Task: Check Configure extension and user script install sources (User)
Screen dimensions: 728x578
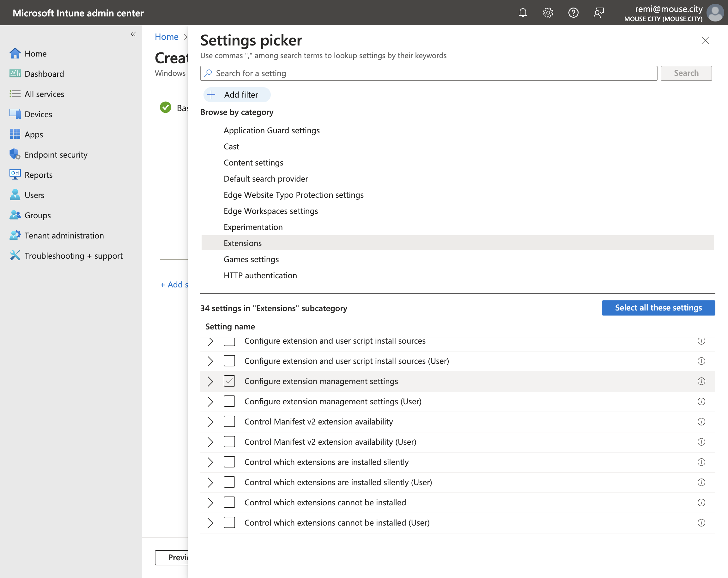Action: click(229, 361)
